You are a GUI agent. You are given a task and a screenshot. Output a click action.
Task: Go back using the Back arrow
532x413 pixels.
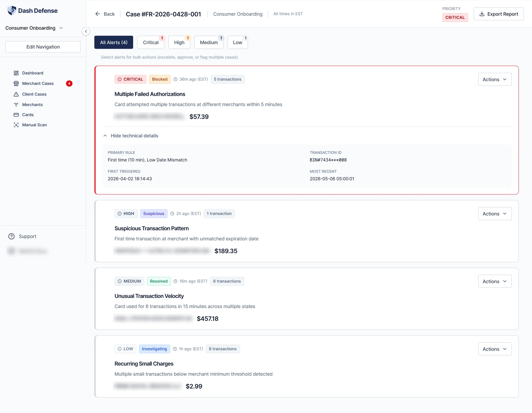pyautogui.click(x=105, y=14)
